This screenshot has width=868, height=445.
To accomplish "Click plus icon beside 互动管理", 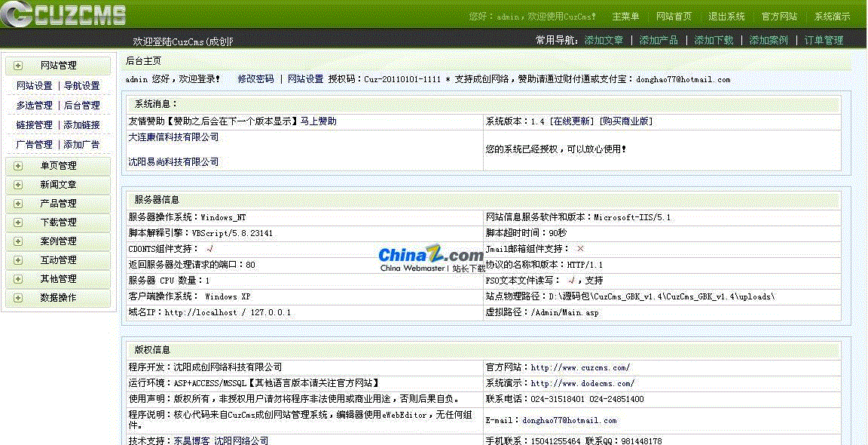I will click(x=18, y=260).
